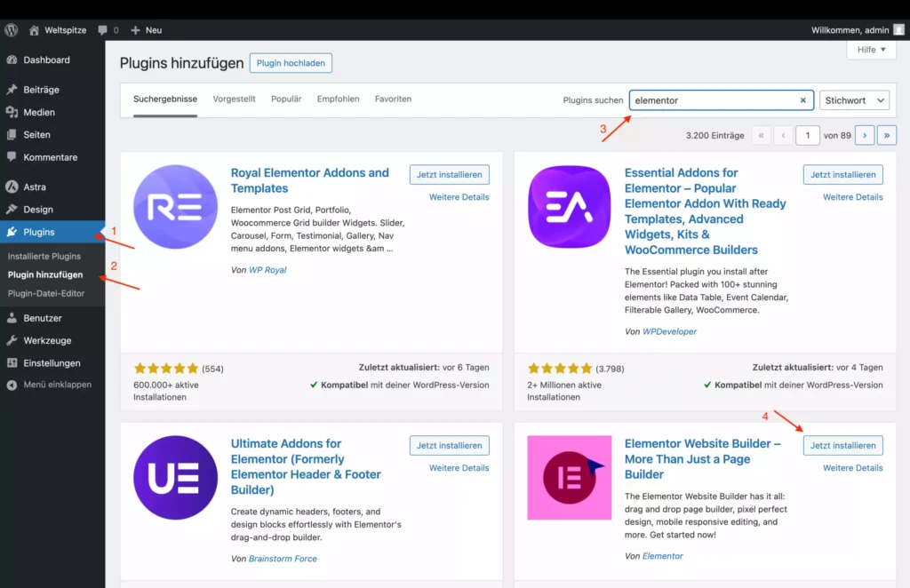Open Weitere Details for Essential Addons
Image resolution: width=910 pixels, height=588 pixels.
coord(852,197)
